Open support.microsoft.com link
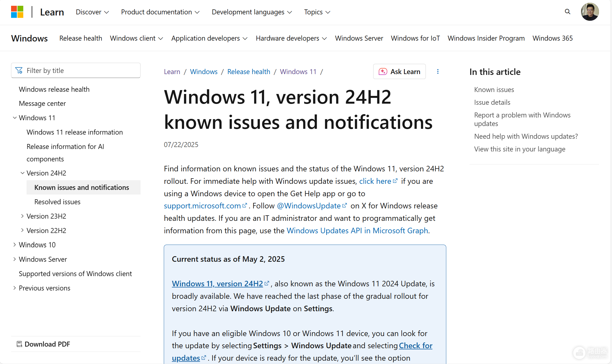This screenshot has height=364, width=612. (x=202, y=206)
